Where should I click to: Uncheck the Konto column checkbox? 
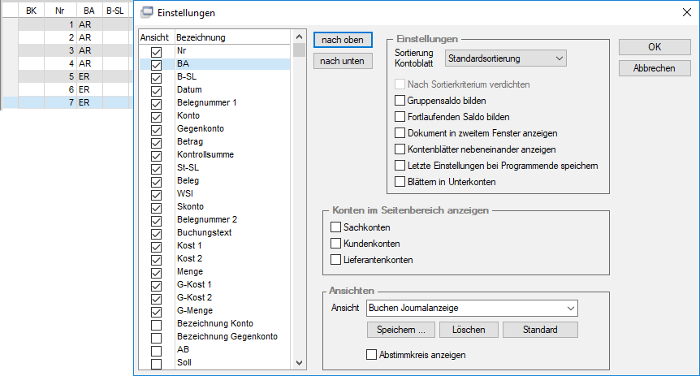[x=156, y=117]
